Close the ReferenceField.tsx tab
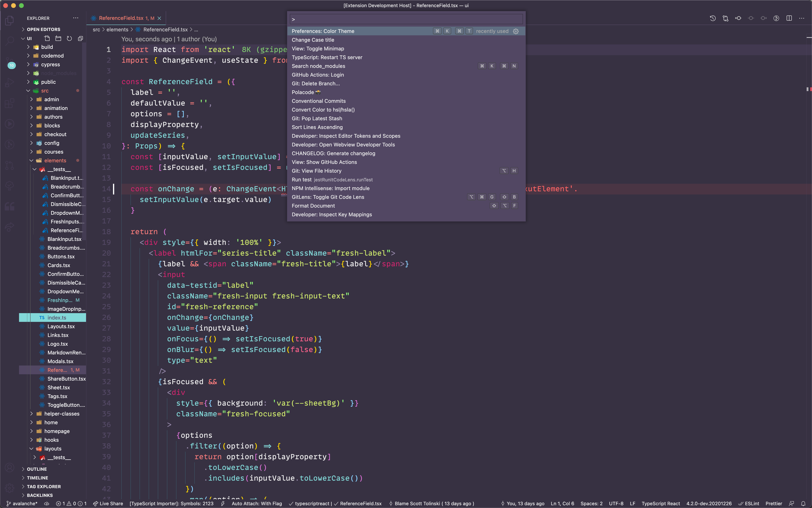 (159, 18)
